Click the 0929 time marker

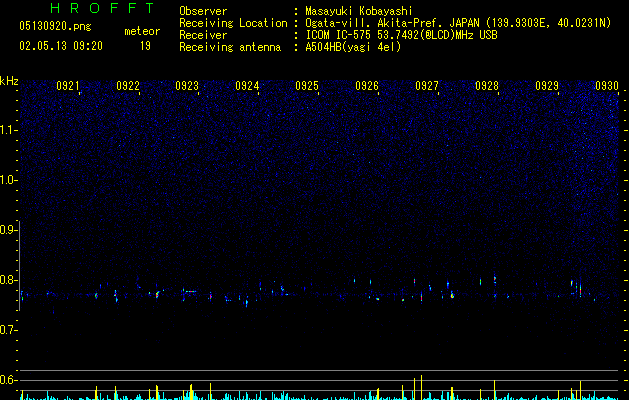coord(547,86)
